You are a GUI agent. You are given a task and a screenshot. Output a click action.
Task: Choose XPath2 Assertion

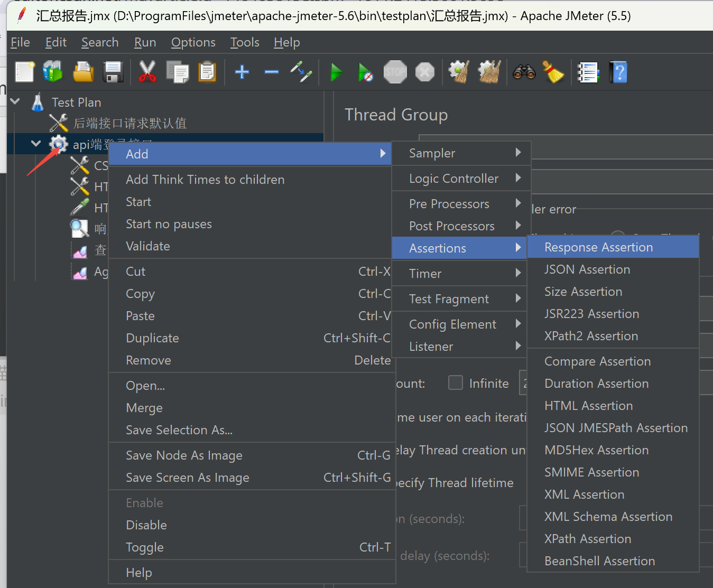(613, 336)
